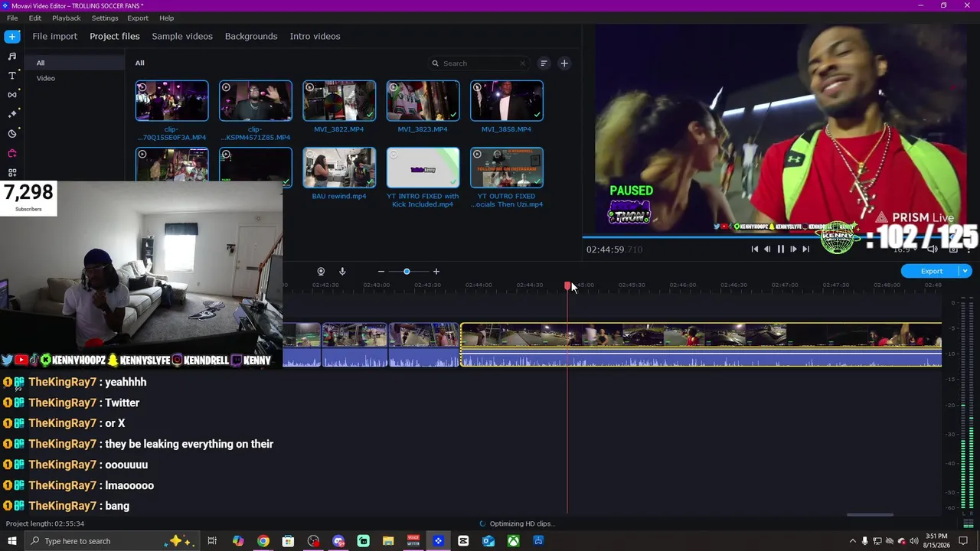The width and height of the screenshot is (980, 551).
Task: Open Export options dropdown arrow
Action: [x=965, y=271]
